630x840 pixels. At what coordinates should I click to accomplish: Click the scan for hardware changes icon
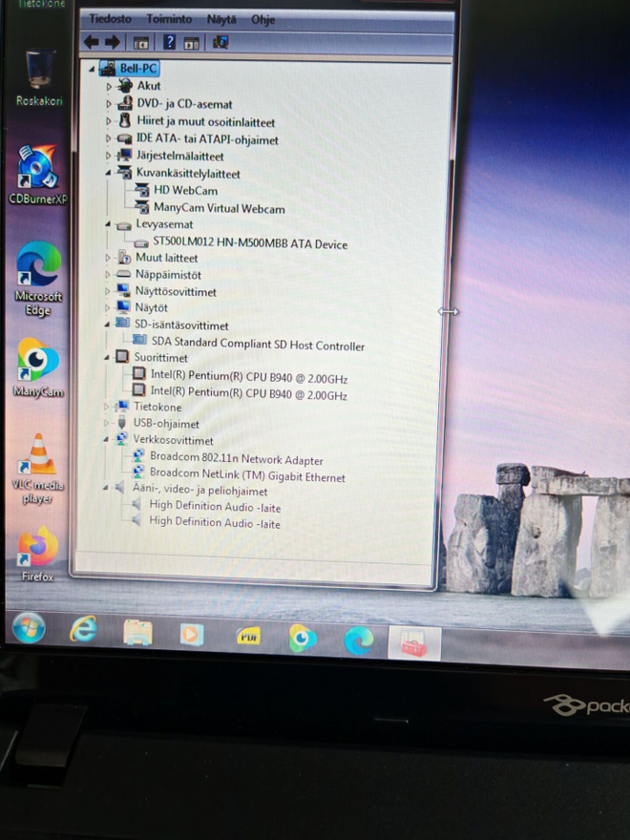220,42
